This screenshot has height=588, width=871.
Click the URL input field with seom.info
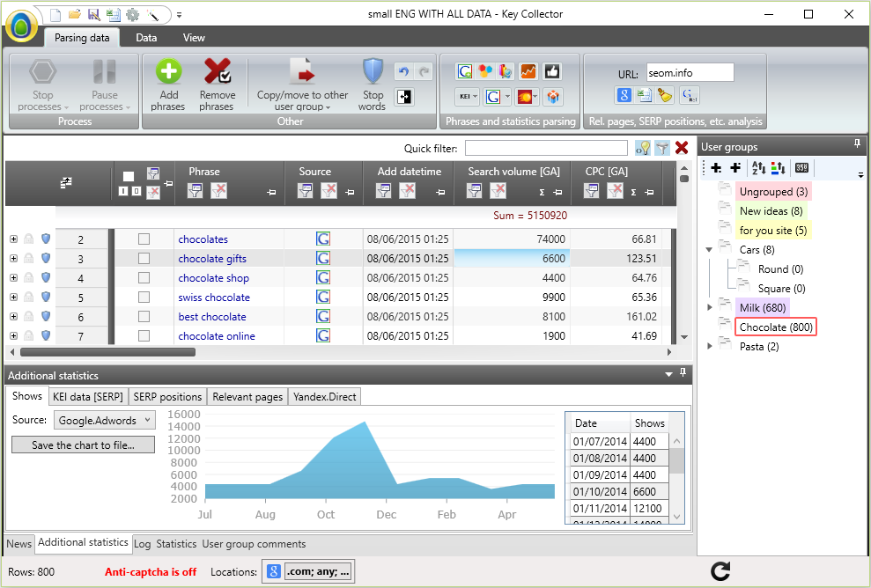[x=689, y=73]
